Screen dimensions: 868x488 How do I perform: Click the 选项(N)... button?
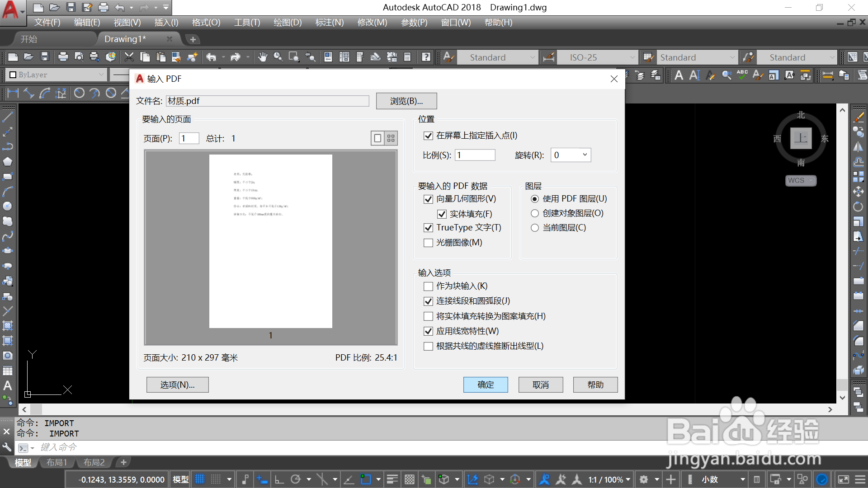click(177, 385)
